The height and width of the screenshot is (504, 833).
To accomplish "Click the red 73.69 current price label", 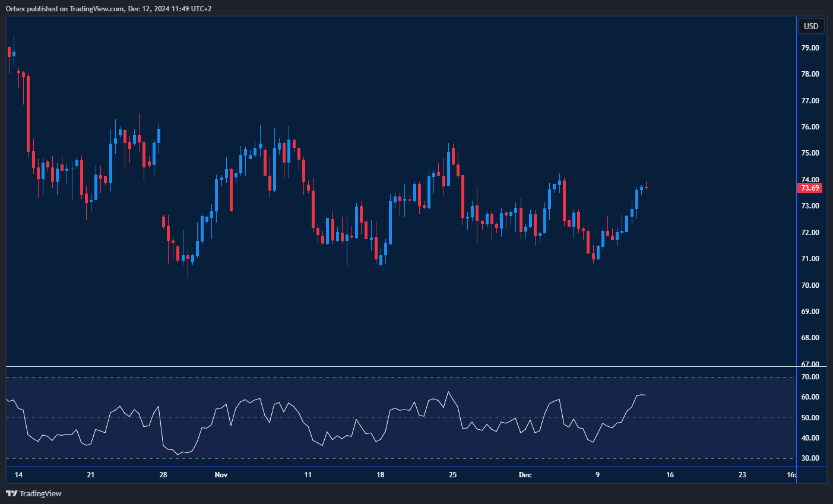I will tap(810, 188).
